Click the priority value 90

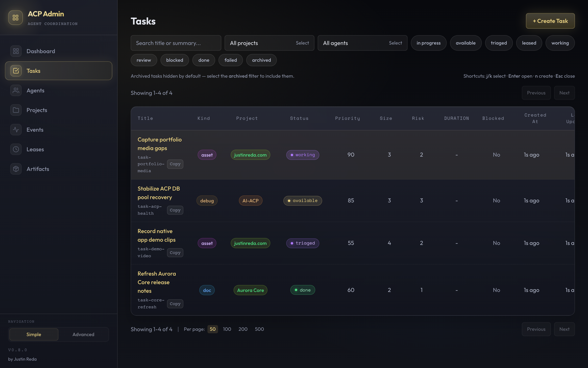coord(351,155)
